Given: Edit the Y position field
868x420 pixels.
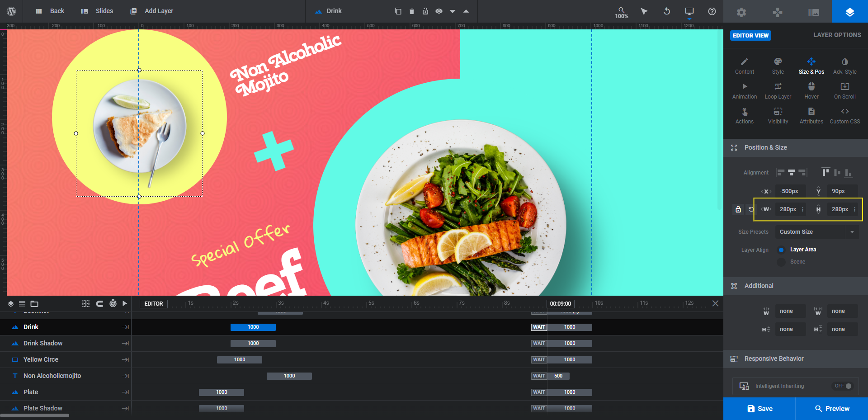Looking at the screenshot, I should [x=842, y=191].
